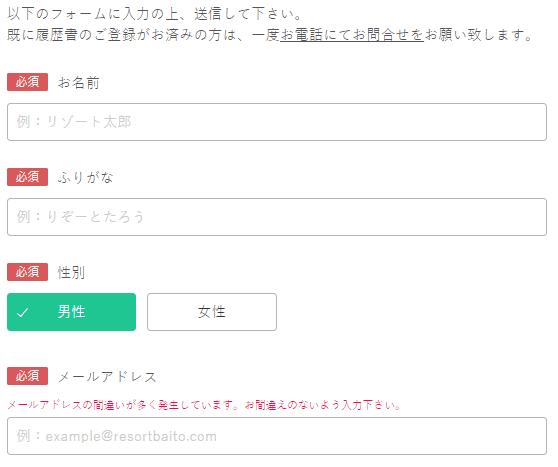558x467 pixels.
Task: Open the お電話にてお問合せ link
Action: (352, 35)
